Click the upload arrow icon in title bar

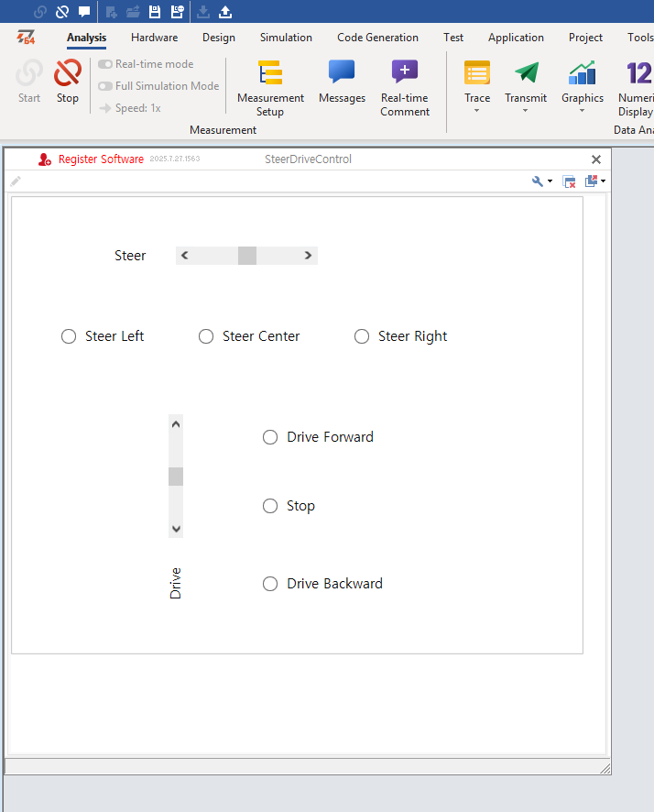pyautogui.click(x=225, y=11)
